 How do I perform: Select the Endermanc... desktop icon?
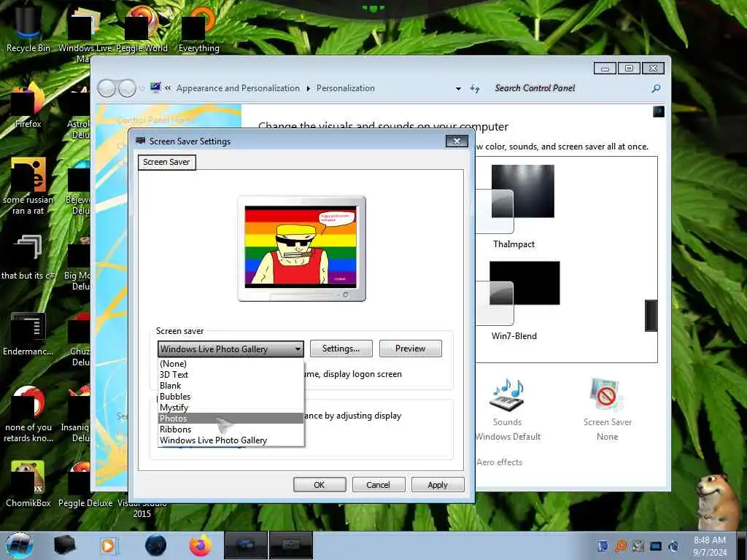[x=28, y=333]
